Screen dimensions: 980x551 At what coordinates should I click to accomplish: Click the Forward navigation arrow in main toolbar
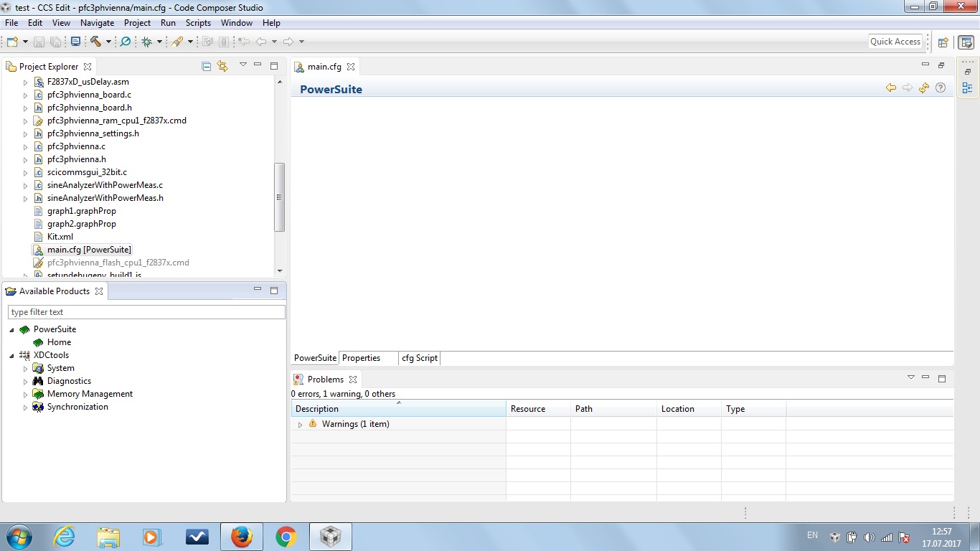(x=288, y=42)
